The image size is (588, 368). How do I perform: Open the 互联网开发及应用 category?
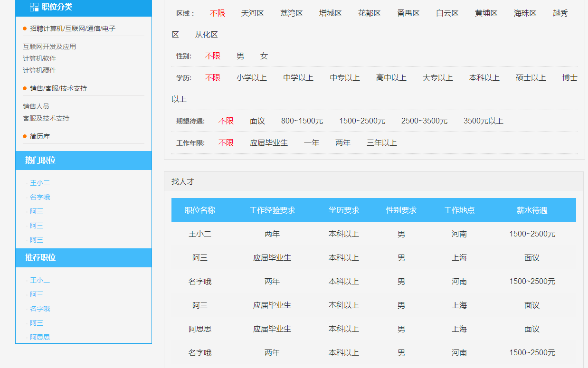[49, 47]
